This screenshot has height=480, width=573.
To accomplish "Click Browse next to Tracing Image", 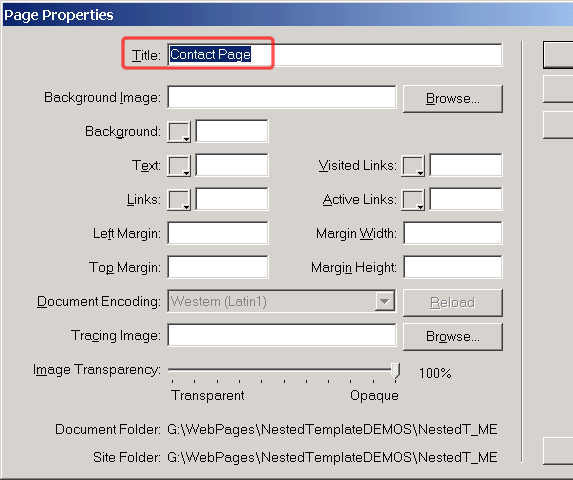I will pos(453,336).
